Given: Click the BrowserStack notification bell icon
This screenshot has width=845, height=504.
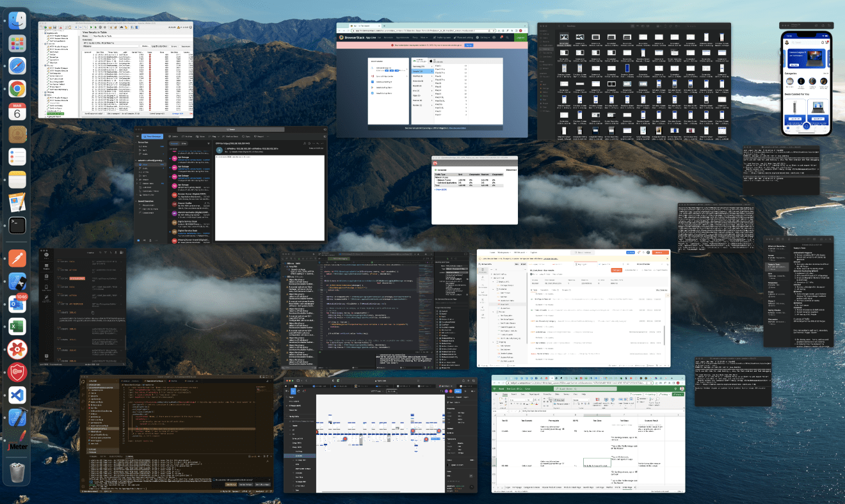Looking at the screenshot, I should [x=501, y=38].
